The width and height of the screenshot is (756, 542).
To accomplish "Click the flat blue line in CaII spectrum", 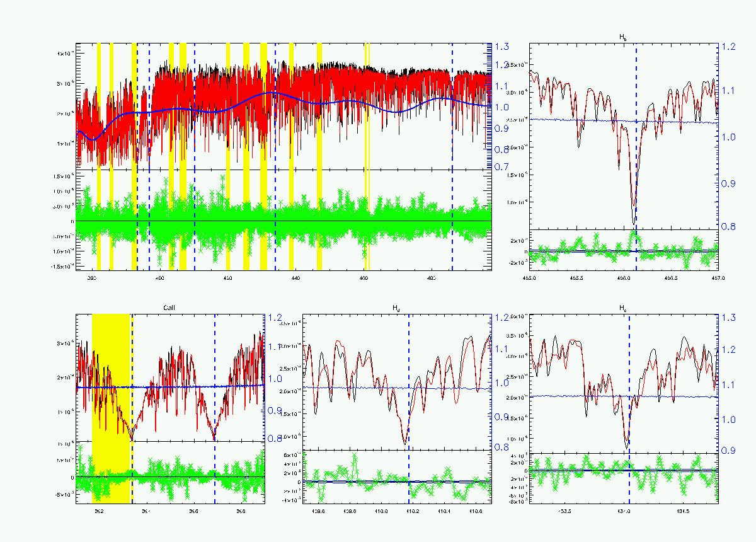I will pyautogui.click(x=170, y=387).
